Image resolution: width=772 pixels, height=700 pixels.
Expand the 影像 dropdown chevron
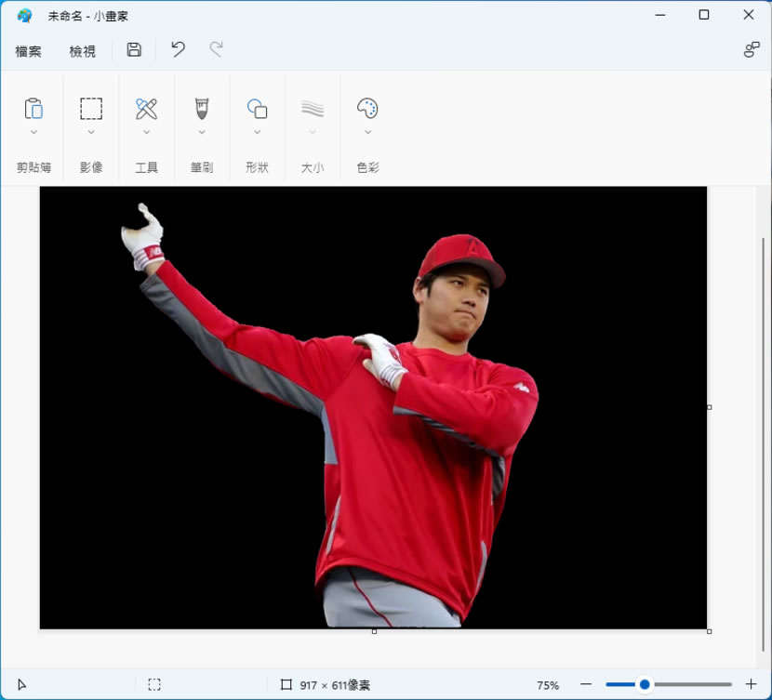point(91,132)
